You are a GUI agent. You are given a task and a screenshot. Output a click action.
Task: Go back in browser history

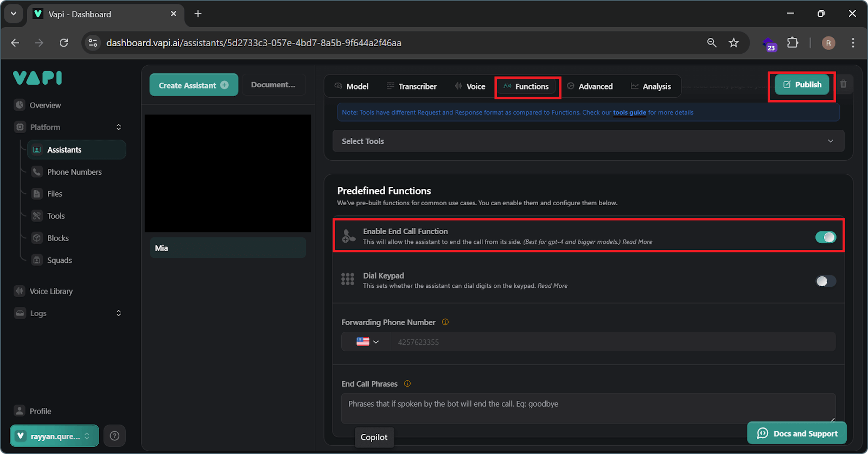pos(15,43)
